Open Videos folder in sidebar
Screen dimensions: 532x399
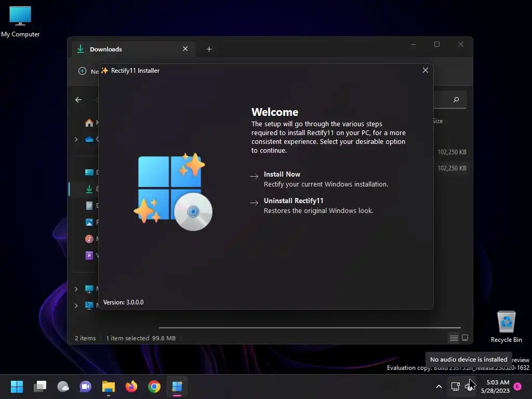click(89, 256)
